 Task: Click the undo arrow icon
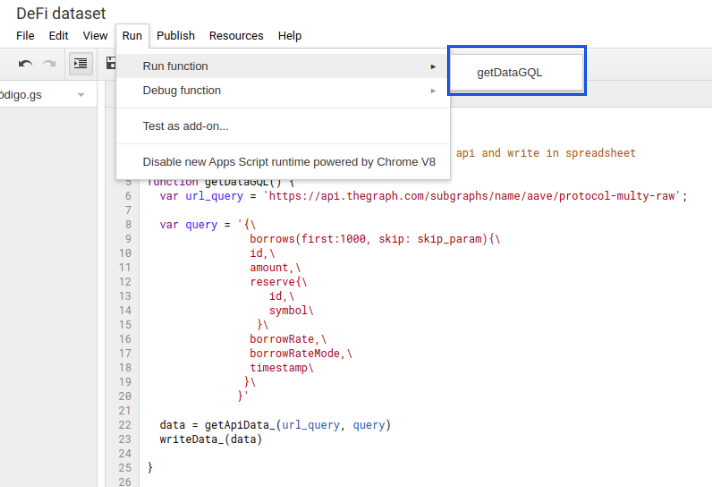[25, 64]
